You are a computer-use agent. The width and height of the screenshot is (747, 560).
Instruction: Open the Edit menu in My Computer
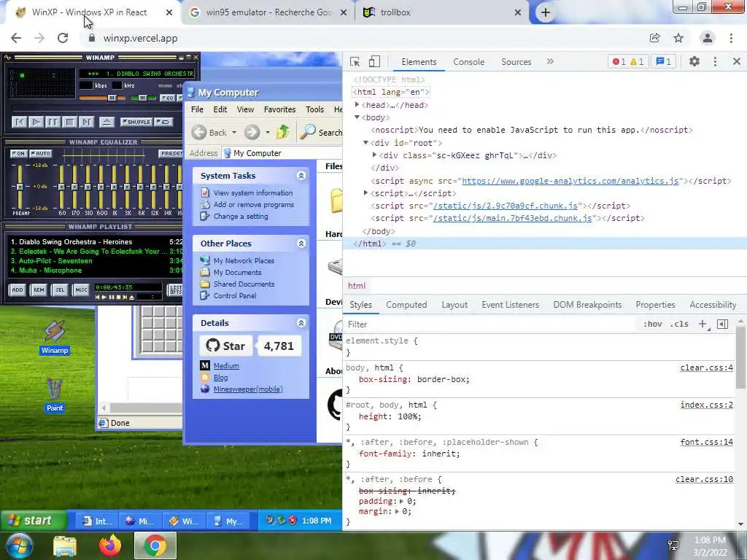pos(220,109)
